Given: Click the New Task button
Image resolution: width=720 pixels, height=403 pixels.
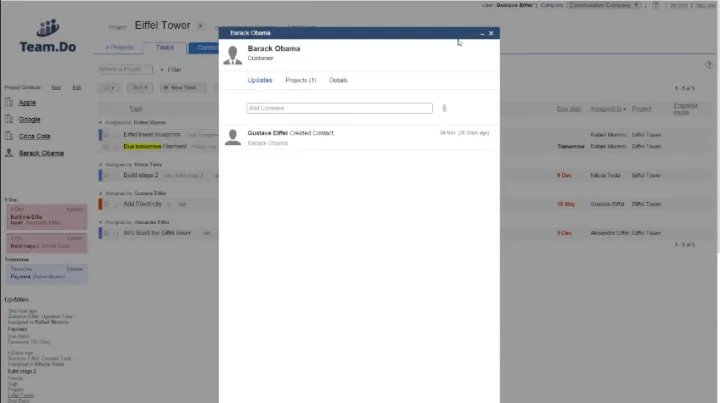Looking at the screenshot, I should [x=182, y=88].
